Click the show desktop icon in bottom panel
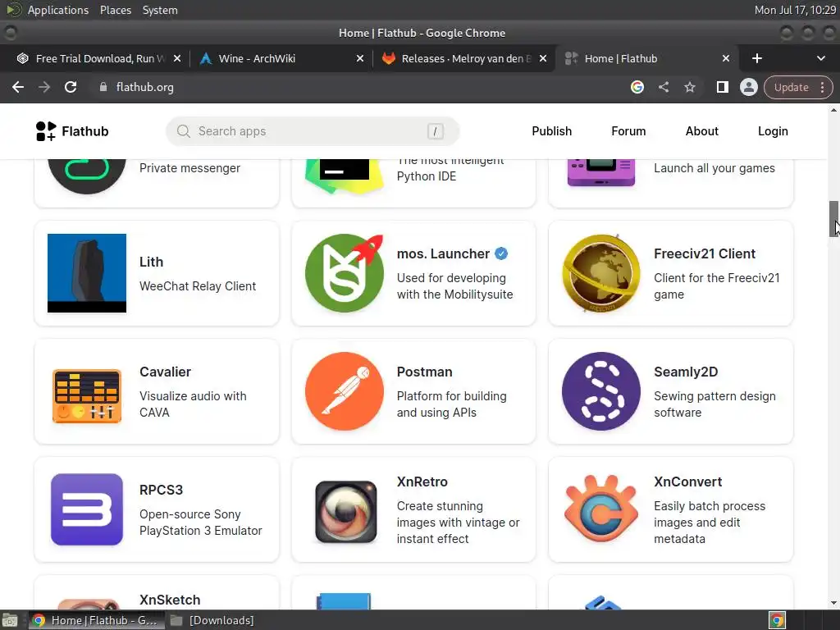Image resolution: width=840 pixels, height=630 pixels. 10,620
